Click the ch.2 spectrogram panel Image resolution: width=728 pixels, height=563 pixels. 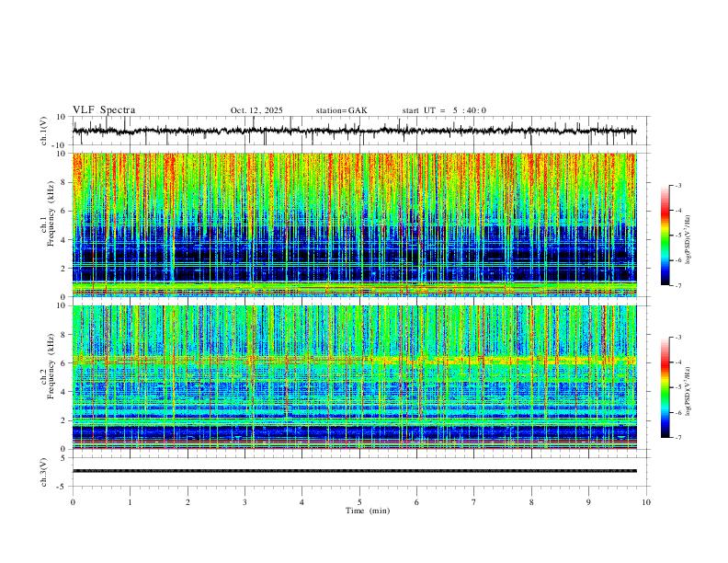point(354,377)
